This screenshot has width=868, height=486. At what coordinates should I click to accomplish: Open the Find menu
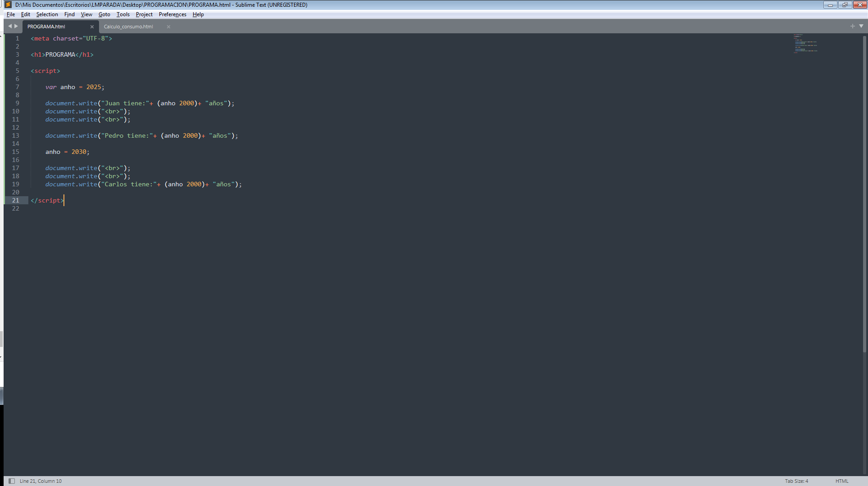tap(69, 14)
